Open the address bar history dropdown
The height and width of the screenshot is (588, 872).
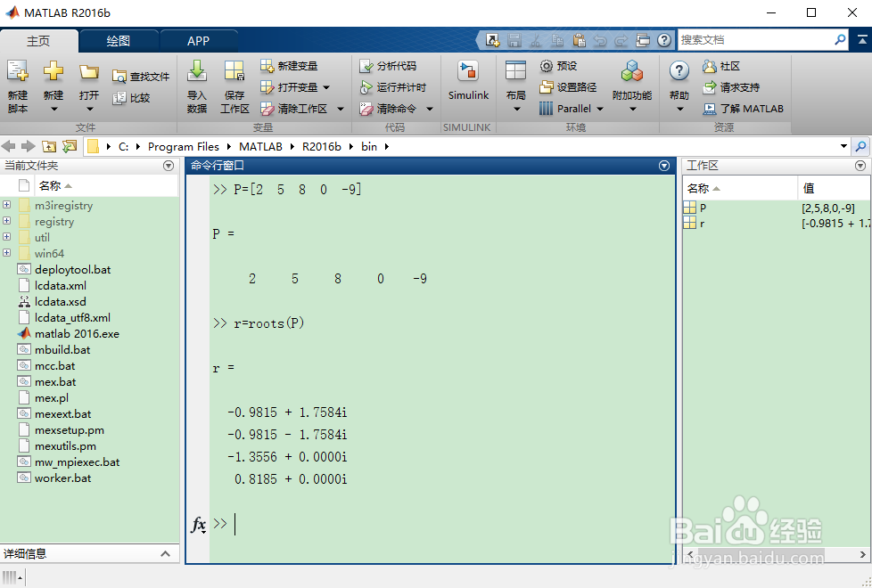843,146
